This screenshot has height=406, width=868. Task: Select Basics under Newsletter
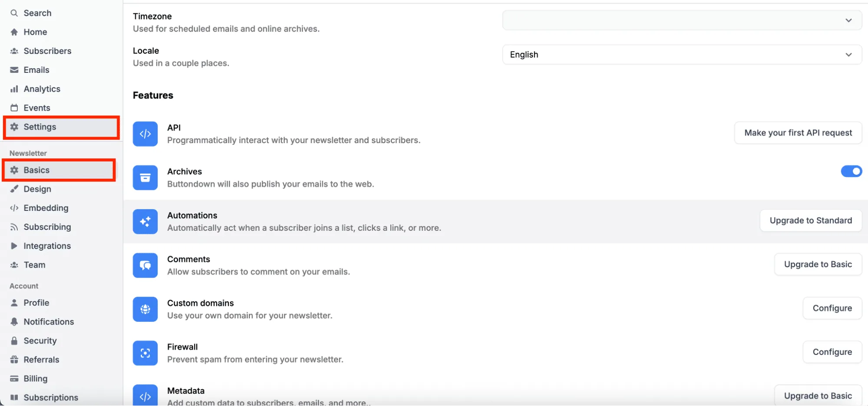[x=59, y=170]
